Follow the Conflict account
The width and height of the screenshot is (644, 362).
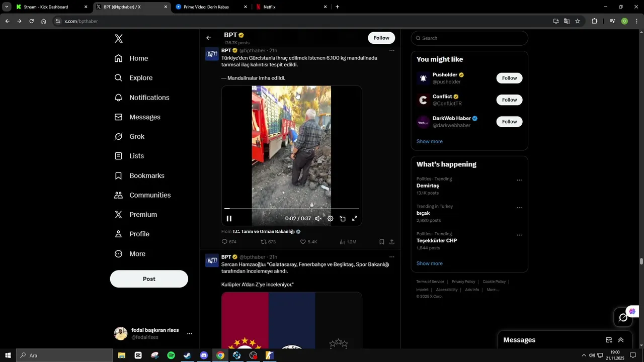(x=509, y=100)
